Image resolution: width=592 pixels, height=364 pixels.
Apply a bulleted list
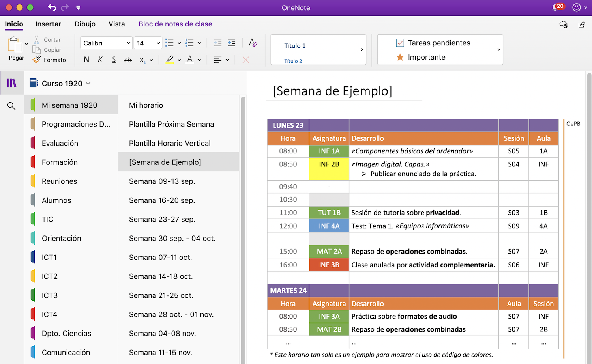pyautogui.click(x=170, y=43)
